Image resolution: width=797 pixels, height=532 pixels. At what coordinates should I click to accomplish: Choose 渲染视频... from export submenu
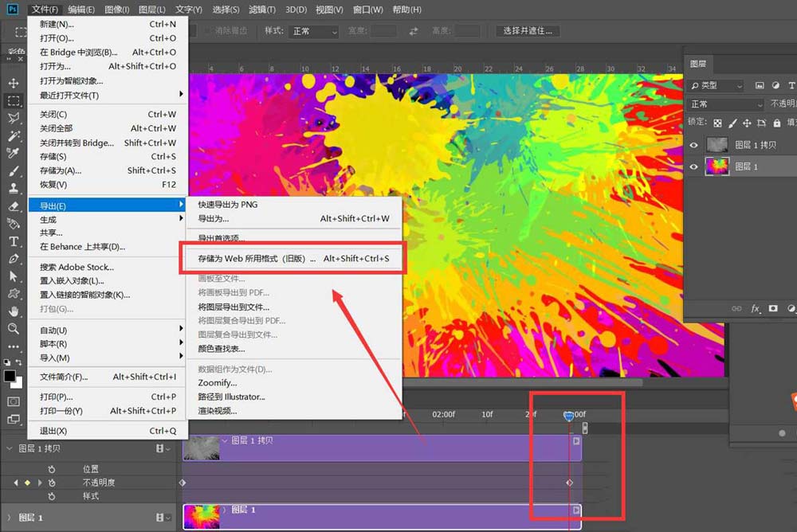click(x=293, y=411)
